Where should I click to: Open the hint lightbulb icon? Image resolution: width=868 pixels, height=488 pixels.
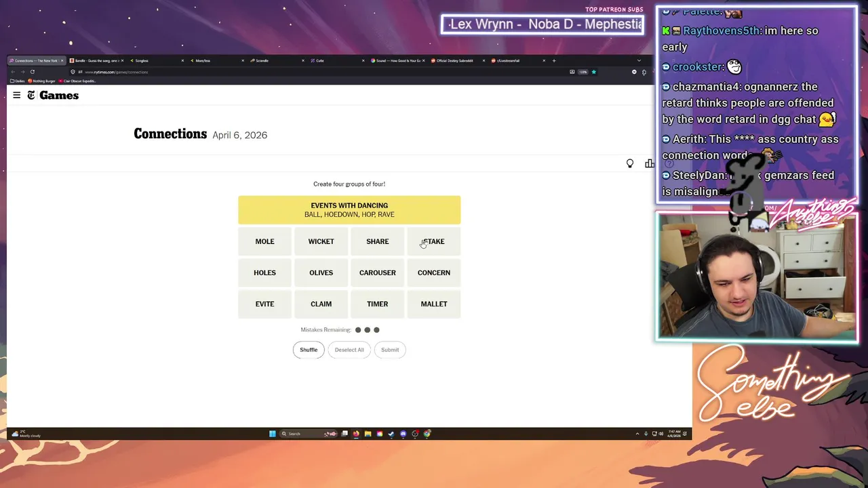pyautogui.click(x=630, y=163)
